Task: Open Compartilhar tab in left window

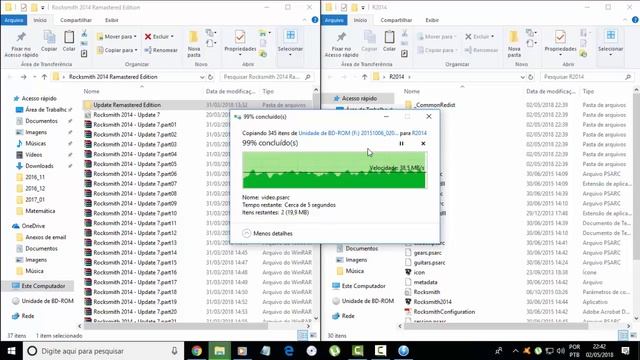Action: coord(76,20)
